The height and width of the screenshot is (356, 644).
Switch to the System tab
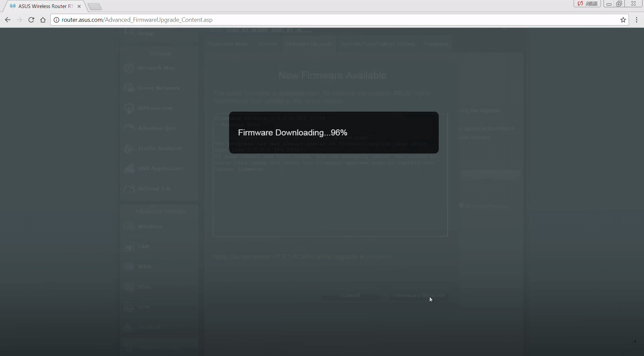point(267,44)
